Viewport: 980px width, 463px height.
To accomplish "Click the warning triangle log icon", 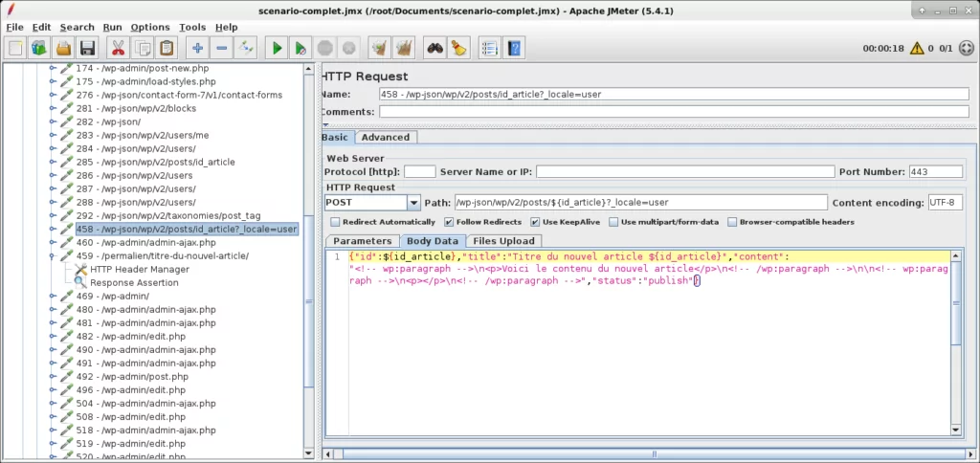I will 916,48.
